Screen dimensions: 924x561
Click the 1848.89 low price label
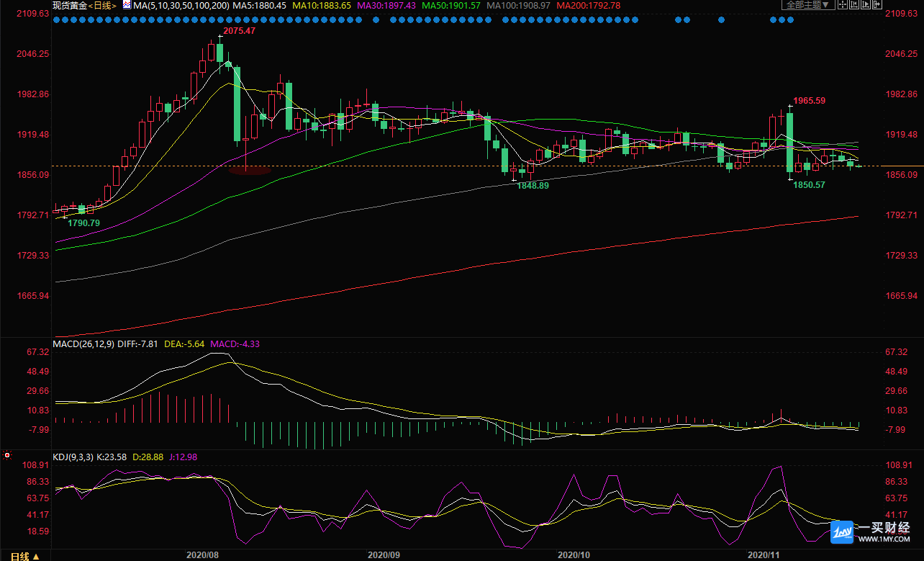[533, 185]
